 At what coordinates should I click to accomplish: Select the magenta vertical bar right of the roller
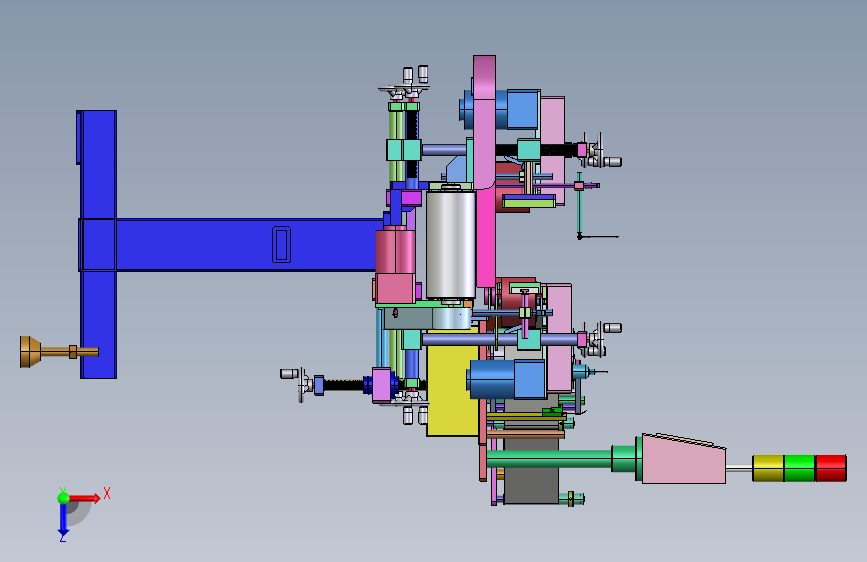485,238
